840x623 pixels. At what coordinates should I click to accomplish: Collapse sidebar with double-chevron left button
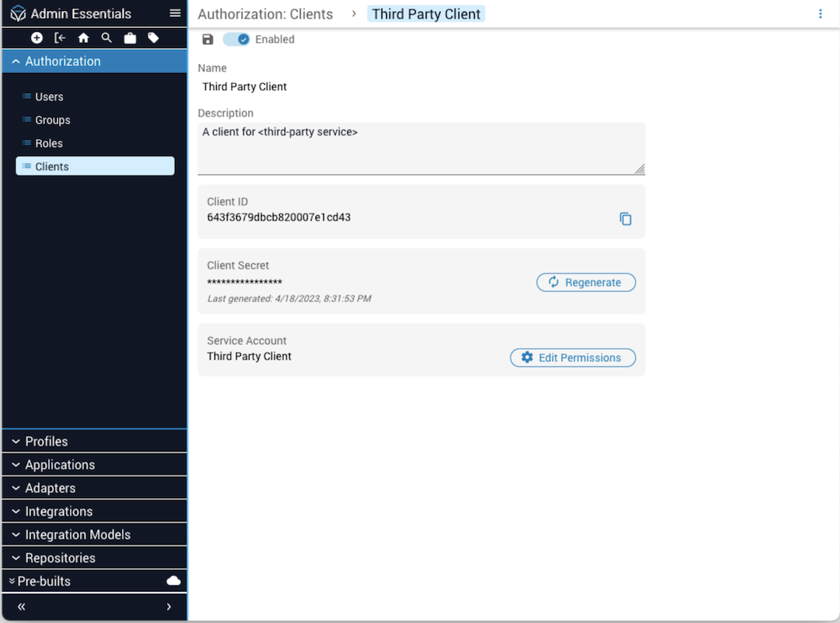[x=22, y=607]
